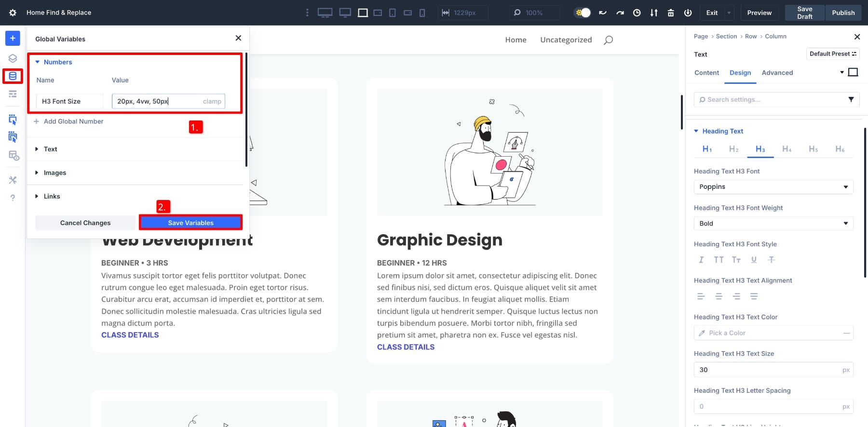Expand the Images variables section
This screenshot has width=868, height=427.
(55, 173)
